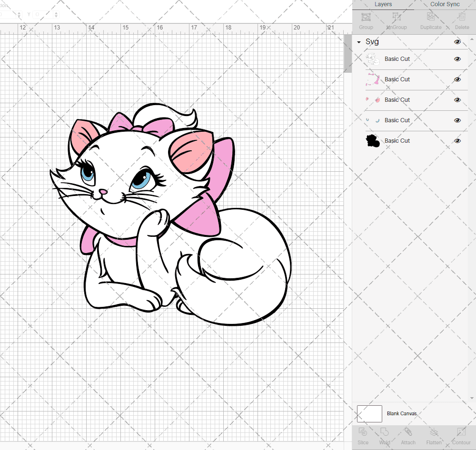Hide the entire Svg group
This screenshot has height=450, width=476.
[x=457, y=42]
